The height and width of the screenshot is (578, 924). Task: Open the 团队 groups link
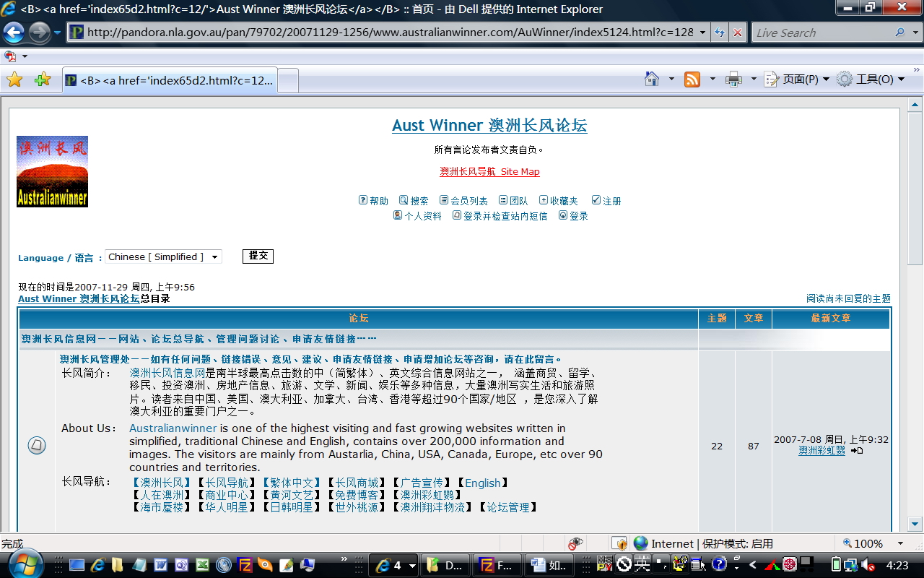[513, 201]
